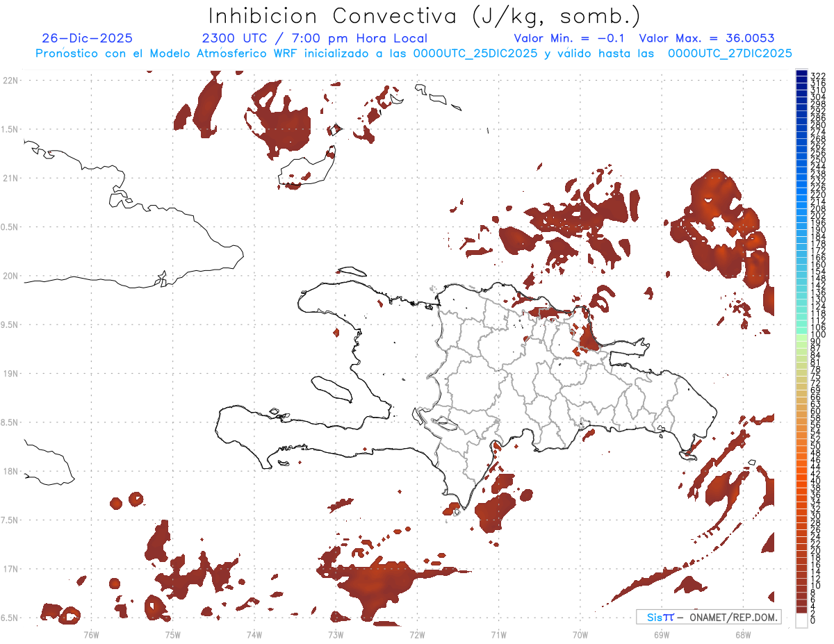Click the 'Valor Max. = 36.0053' readout

tap(706, 39)
